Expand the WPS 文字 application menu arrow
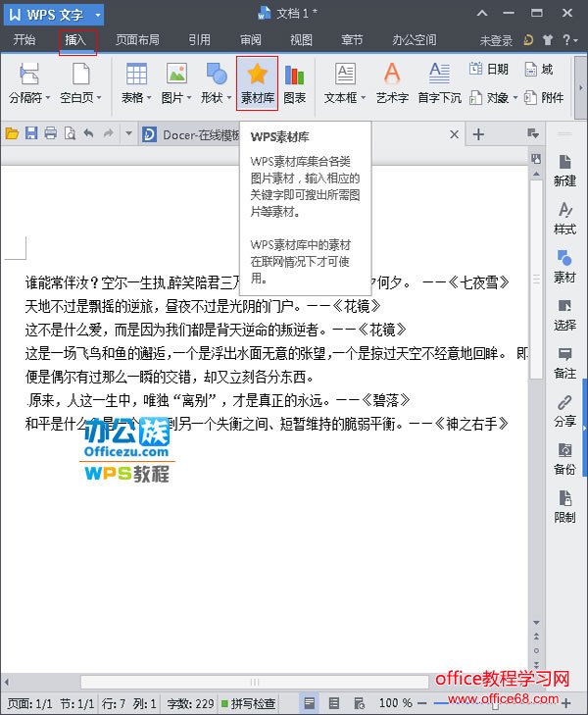Viewport: 588px width, 715px height. pyautogui.click(x=97, y=15)
